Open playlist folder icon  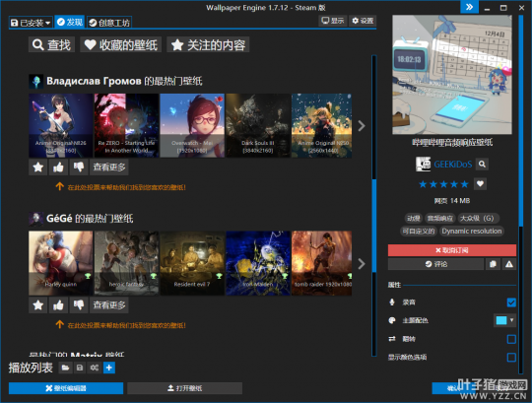65,368
